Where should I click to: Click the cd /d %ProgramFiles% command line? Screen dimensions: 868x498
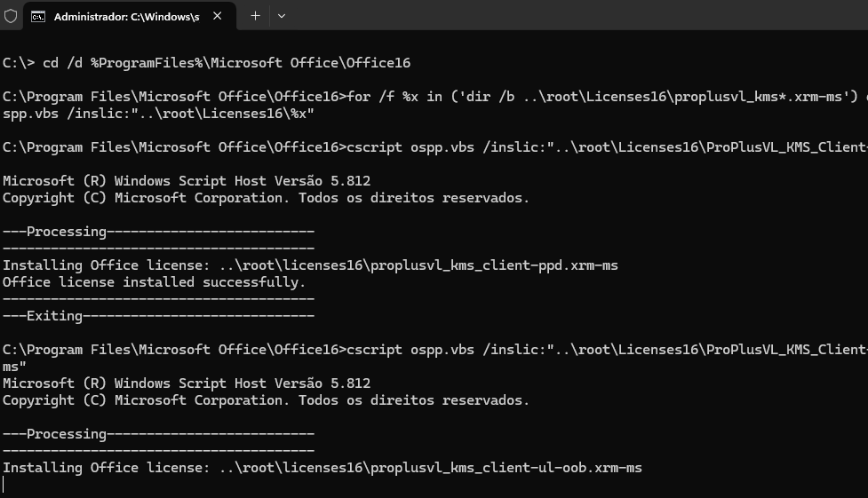pyautogui.click(x=206, y=63)
